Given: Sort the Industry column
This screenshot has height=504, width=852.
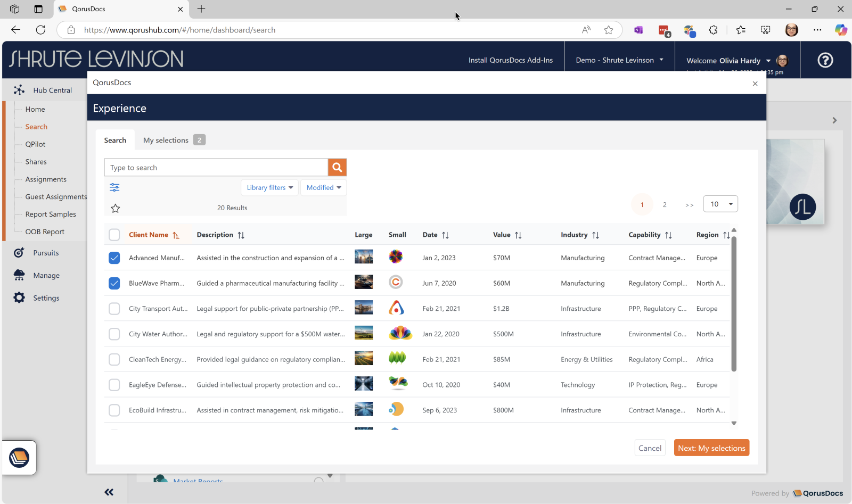Looking at the screenshot, I should point(596,235).
